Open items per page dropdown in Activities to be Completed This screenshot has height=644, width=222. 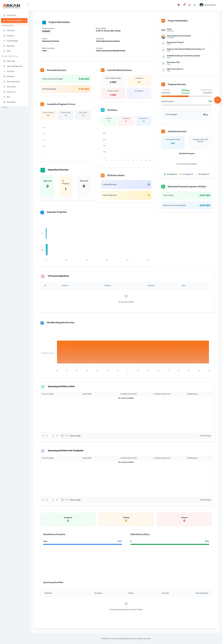(x=67, y=500)
